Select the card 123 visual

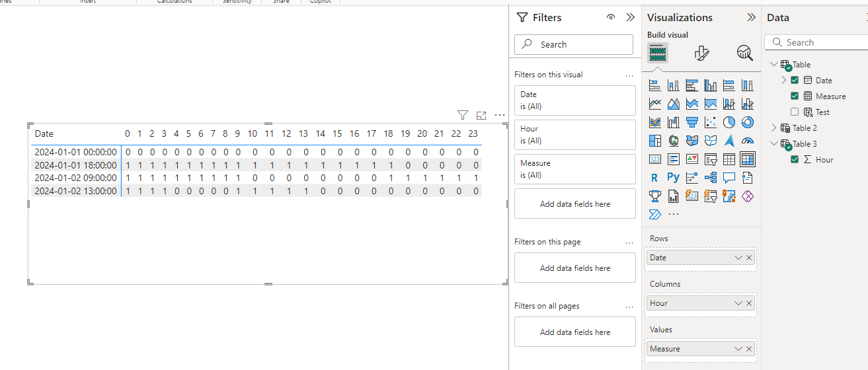pyautogui.click(x=655, y=159)
